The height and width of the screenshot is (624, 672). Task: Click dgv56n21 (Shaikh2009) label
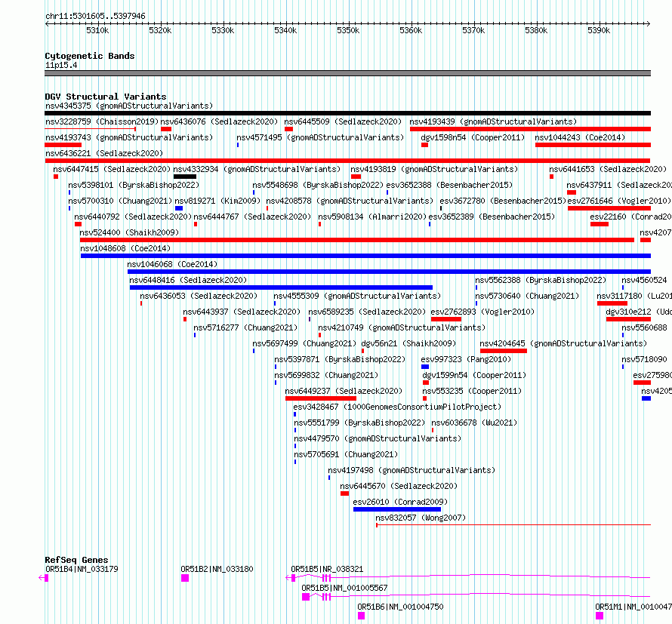point(408,343)
